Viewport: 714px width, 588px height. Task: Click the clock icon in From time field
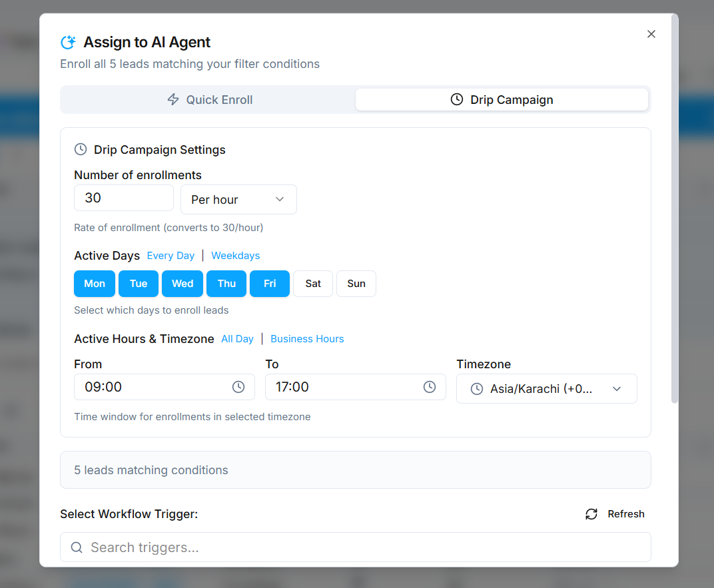pos(238,387)
